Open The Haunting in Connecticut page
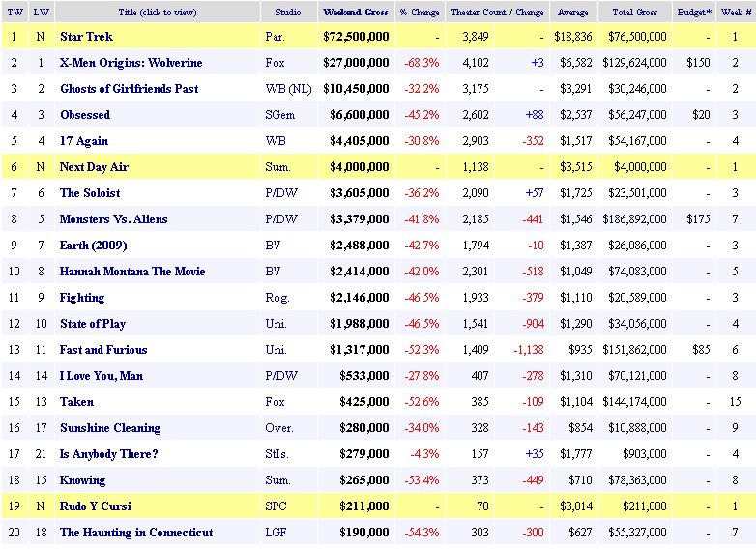This screenshot has height=549, width=756. [x=136, y=533]
